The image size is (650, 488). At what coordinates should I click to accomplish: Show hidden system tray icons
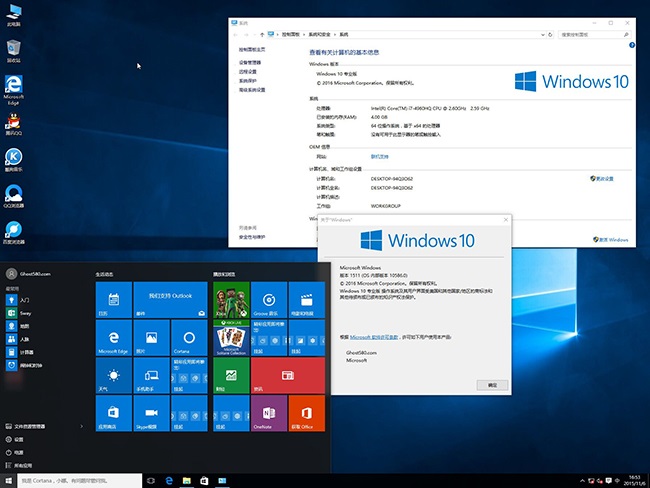582,481
